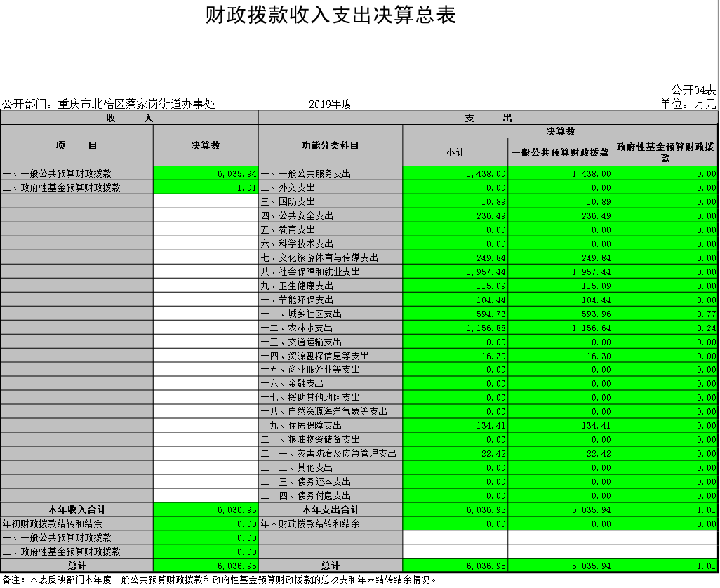Click the 十五、商业服务业等支出 row label

(310, 370)
